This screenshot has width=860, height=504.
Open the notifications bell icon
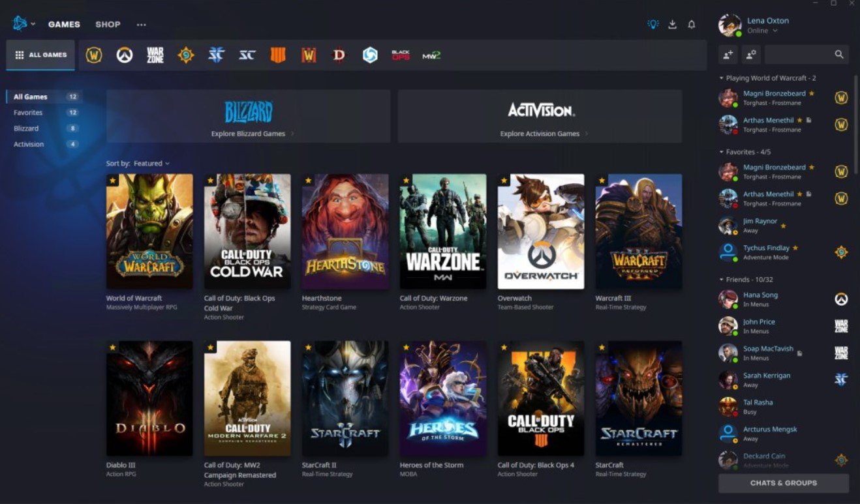(x=692, y=24)
